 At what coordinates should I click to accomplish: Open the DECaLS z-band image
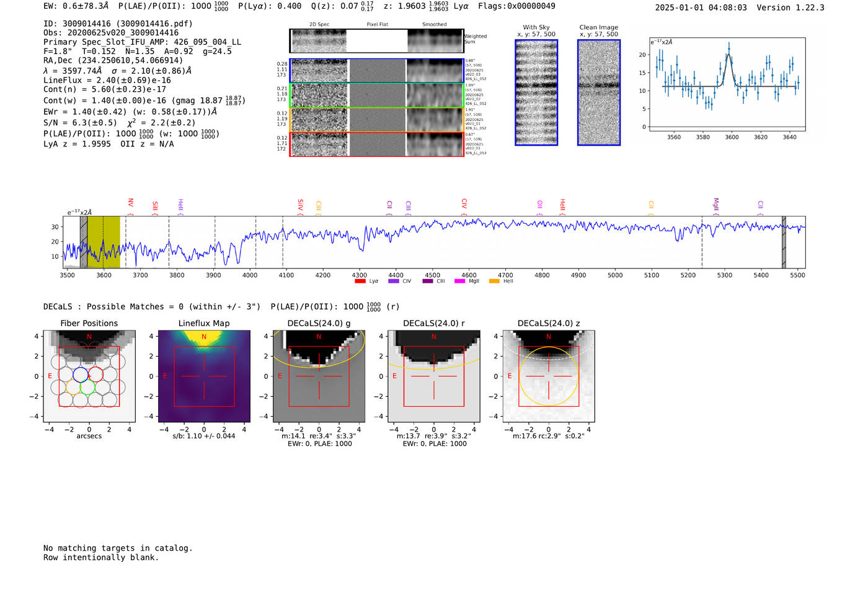[549, 376]
